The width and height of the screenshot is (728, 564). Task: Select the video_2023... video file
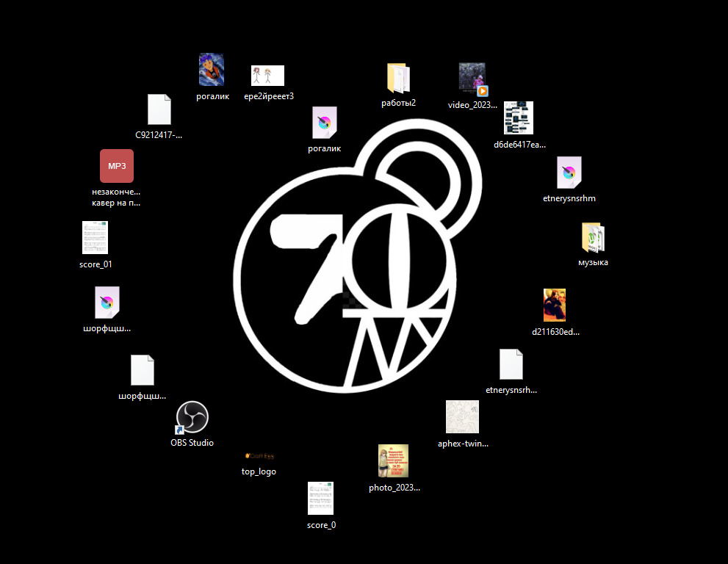point(472,79)
